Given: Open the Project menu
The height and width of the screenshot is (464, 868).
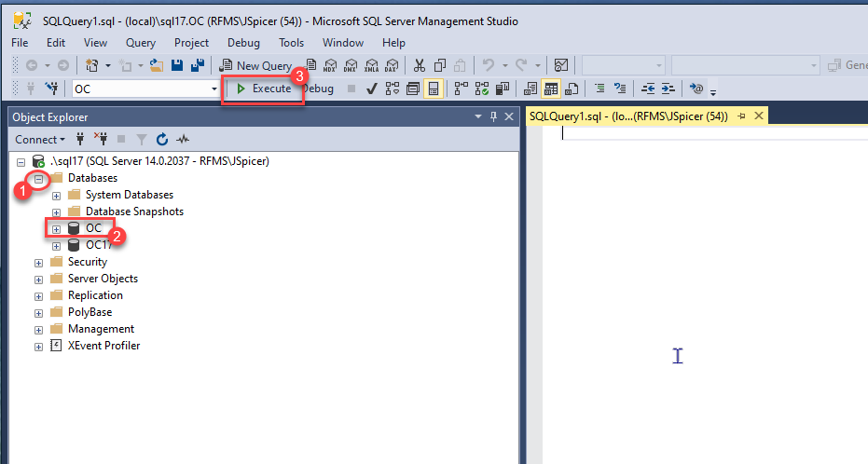Looking at the screenshot, I should pyautogui.click(x=191, y=43).
